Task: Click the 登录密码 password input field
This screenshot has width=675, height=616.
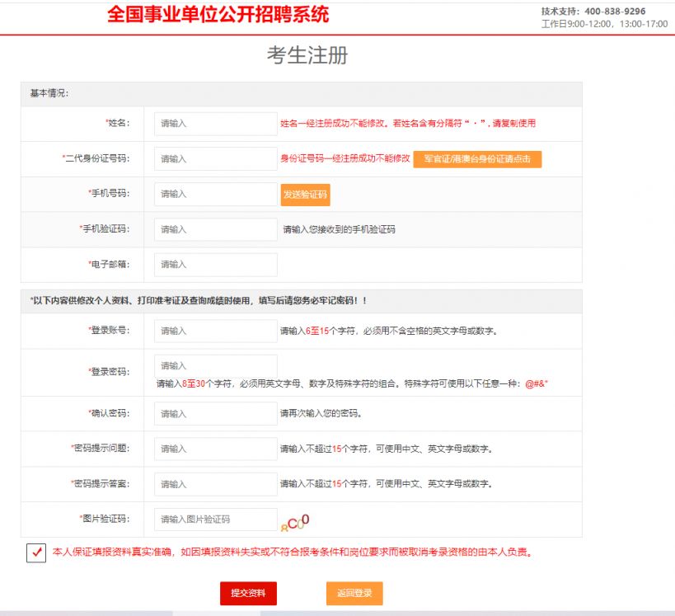Action: [214, 364]
